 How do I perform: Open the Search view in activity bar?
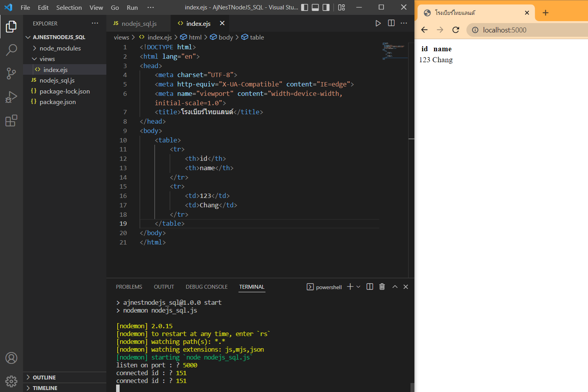coord(11,50)
